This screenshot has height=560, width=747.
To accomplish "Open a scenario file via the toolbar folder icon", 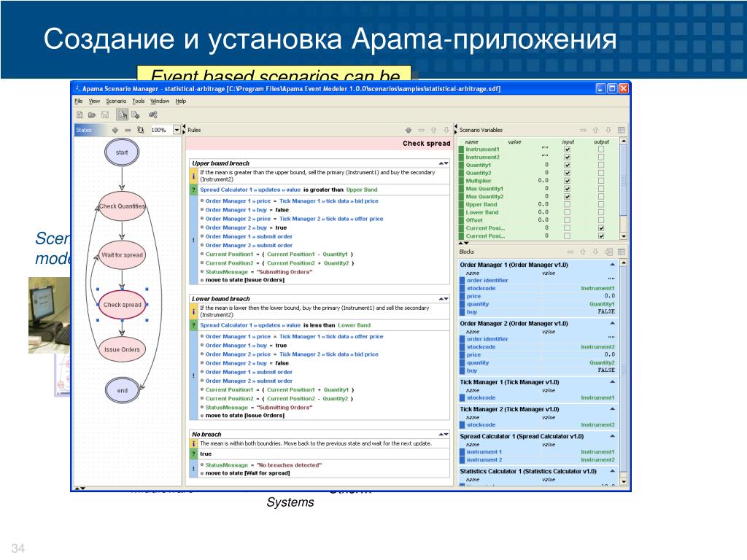I will click(92, 114).
